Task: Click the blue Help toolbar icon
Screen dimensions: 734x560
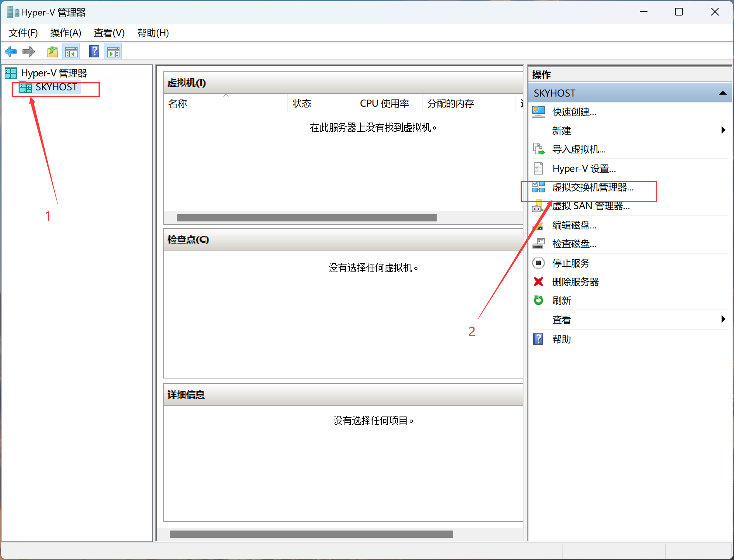Action: click(x=94, y=51)
